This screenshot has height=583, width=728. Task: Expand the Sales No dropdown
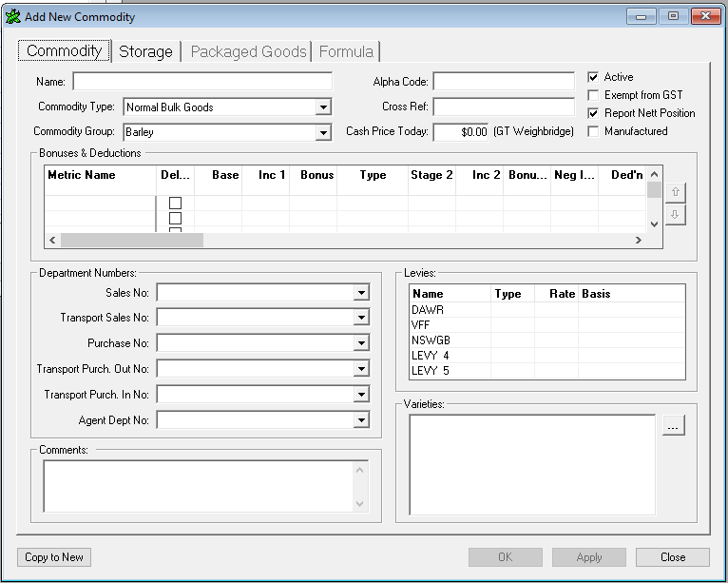coord(361,293)
